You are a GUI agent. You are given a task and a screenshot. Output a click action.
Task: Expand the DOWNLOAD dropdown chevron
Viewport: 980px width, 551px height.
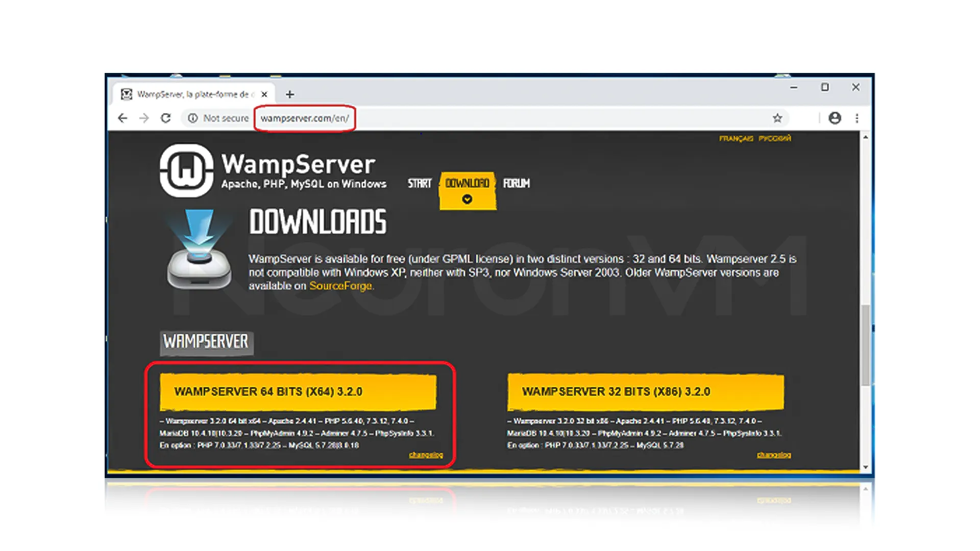coord(467,199)
